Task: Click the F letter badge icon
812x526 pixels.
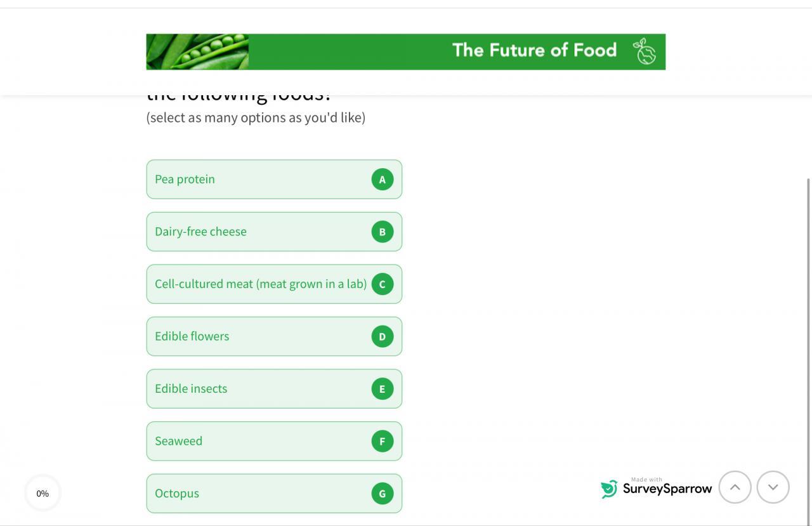Action: pyautogui.click(x=383, y=441)
